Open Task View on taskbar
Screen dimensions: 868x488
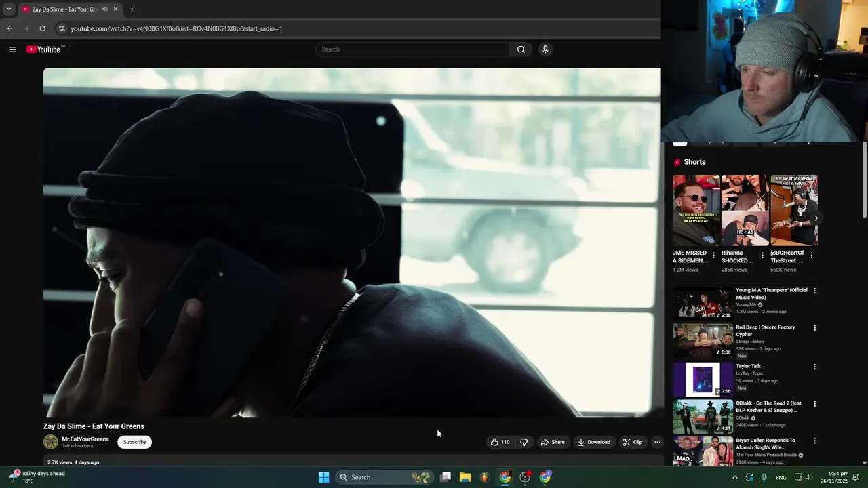pyautogui.click(x=446, y=477)
